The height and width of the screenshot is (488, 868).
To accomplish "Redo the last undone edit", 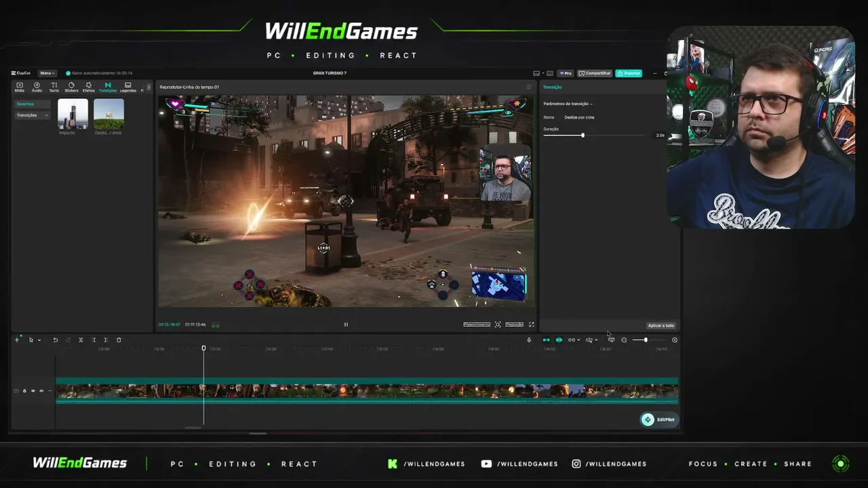I will [x=68, y=340].
